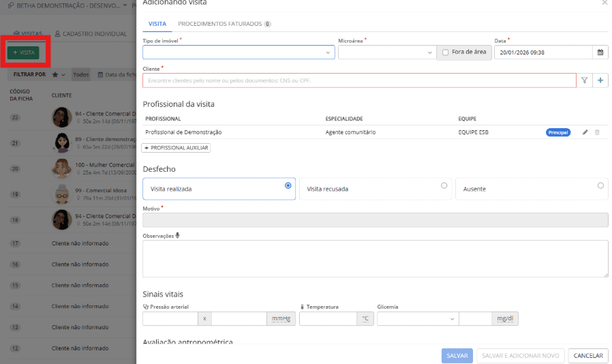
Task: Open the Cadastro Individual tab
Action: [x=91, y=33]
